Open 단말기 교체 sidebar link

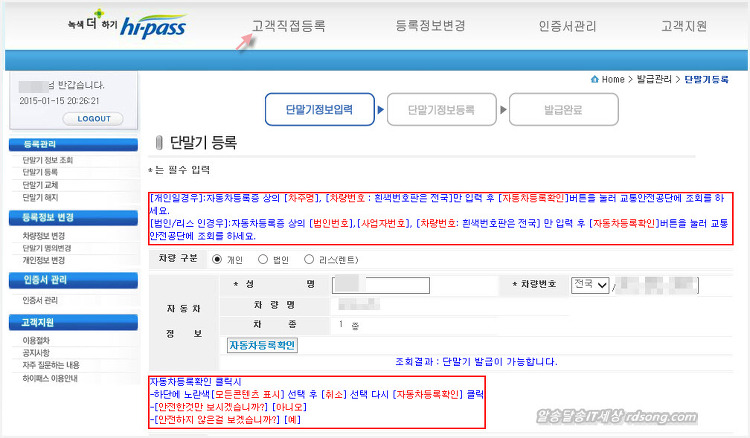point(42,185)
